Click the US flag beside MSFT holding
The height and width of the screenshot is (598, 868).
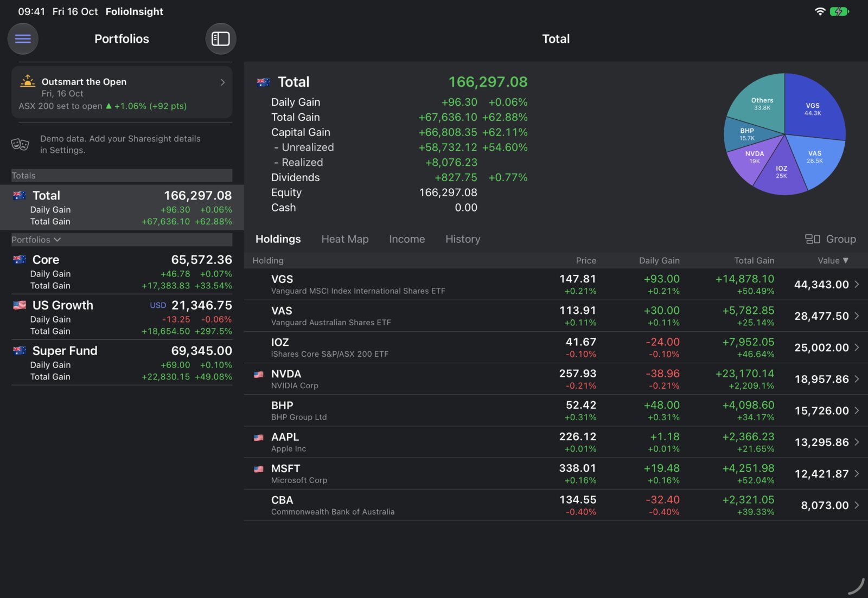[x=259, y=469]
